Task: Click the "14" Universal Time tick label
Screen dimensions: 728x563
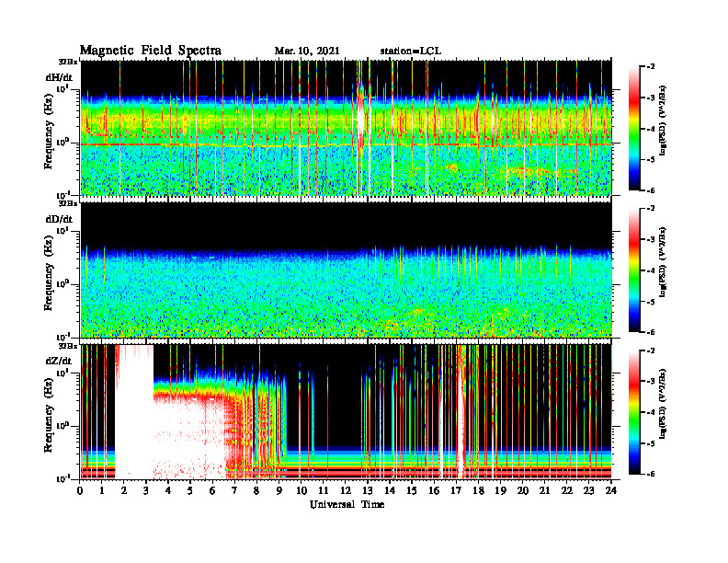Action: [390, 490]
